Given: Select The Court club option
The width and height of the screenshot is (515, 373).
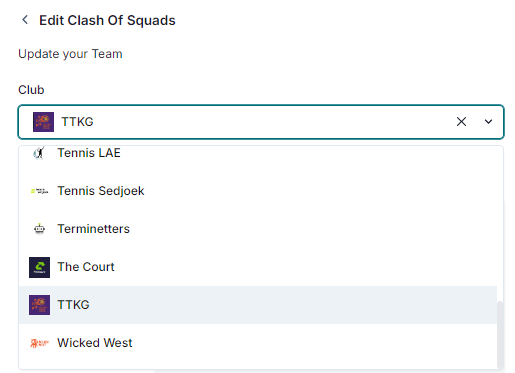Looking at the screenshot, I should pos(258,267).
